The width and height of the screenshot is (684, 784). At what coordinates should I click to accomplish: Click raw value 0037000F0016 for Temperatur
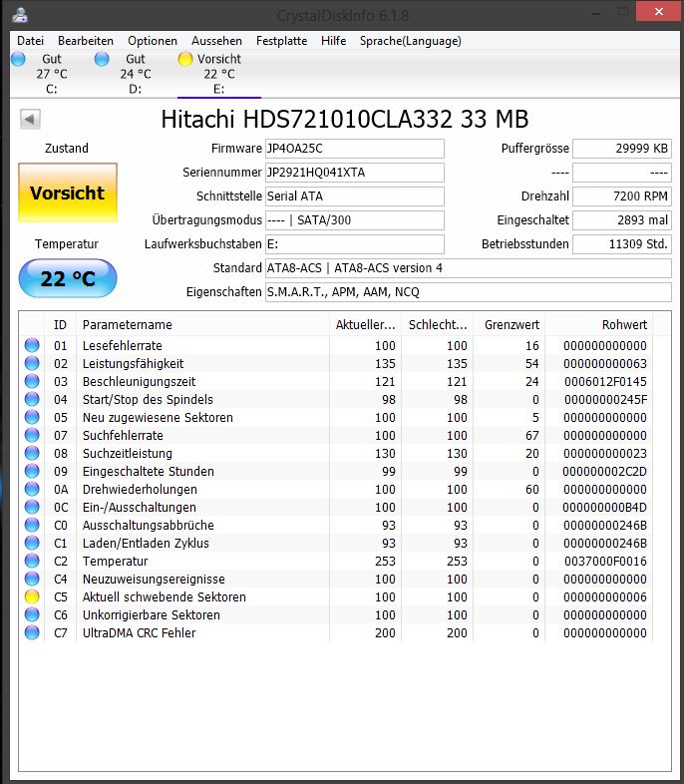pyautogui.click(x=605, y=562)
